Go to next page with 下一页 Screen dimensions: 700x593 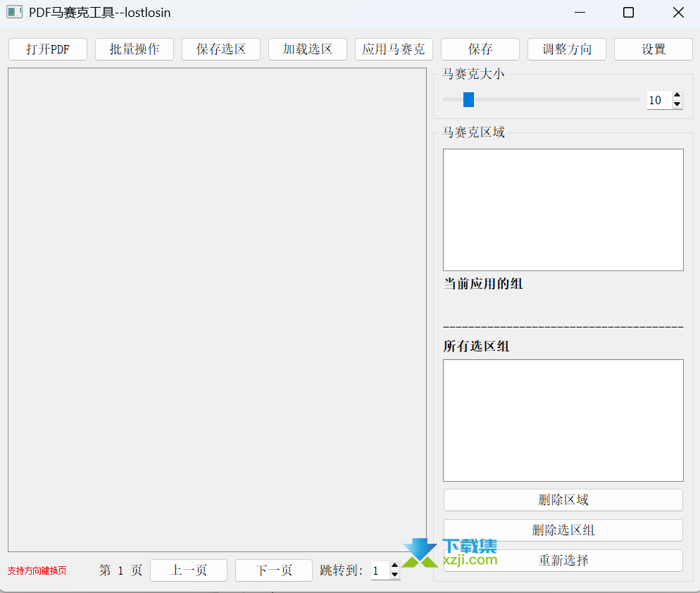[274, 570]
